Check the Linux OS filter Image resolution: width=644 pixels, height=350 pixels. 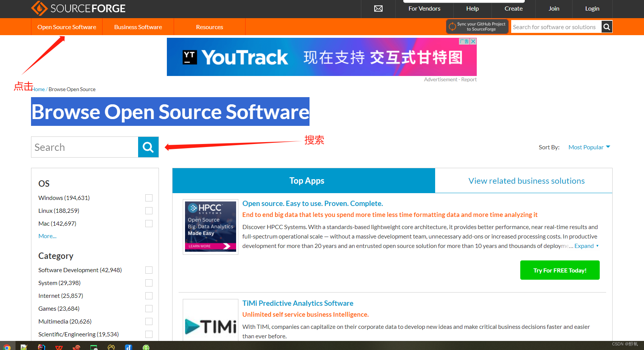[149, 211]
